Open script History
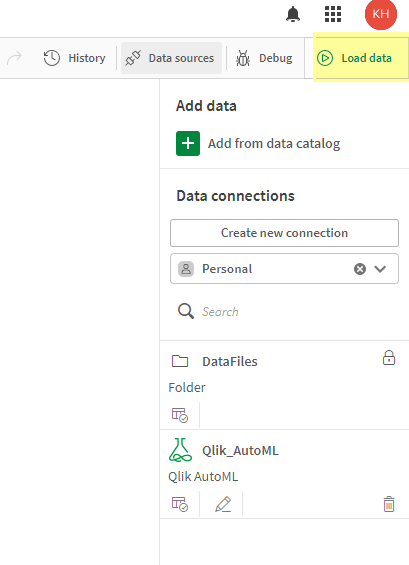409x565 pixels. [75, 58]
